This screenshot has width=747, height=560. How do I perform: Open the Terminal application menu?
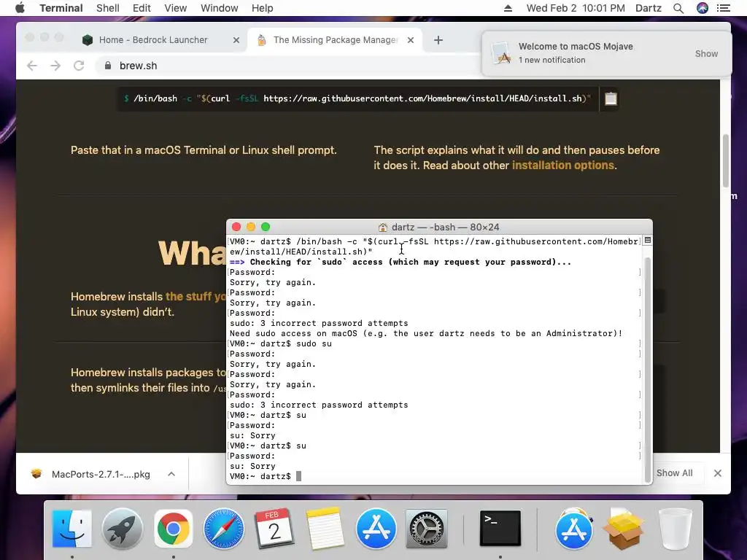tap(61, 8)
